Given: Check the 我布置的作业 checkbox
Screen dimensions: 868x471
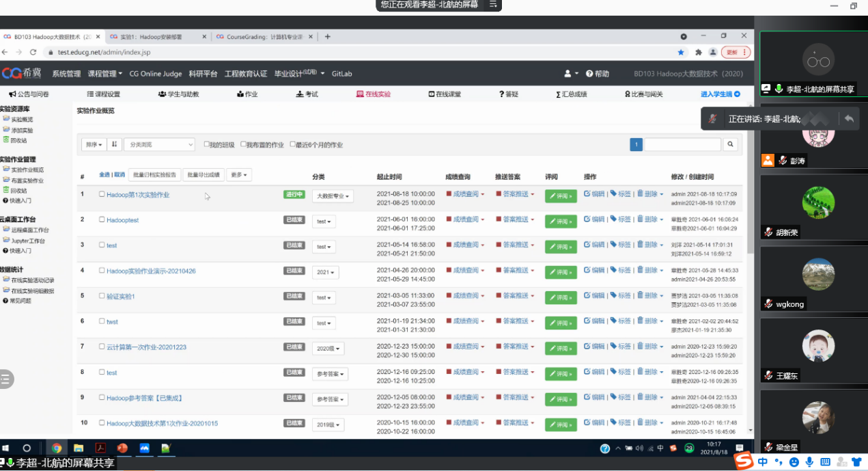Looking at the screenshot, I should [243, 144].
